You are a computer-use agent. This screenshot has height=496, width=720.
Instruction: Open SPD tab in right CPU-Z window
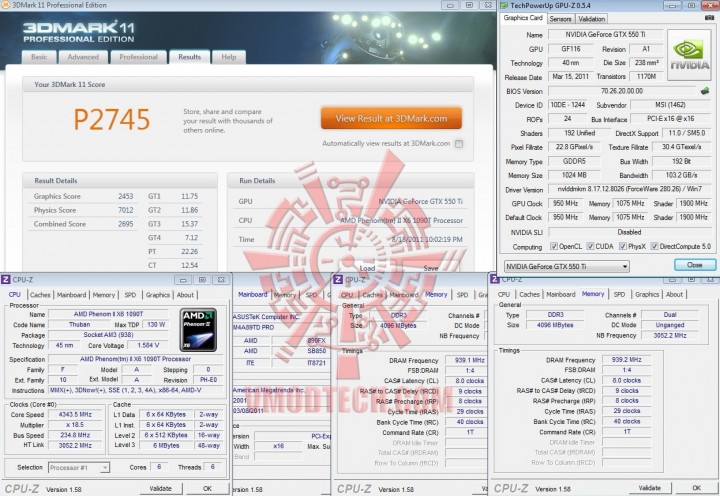pyautogui.click(x=619, y=294)
